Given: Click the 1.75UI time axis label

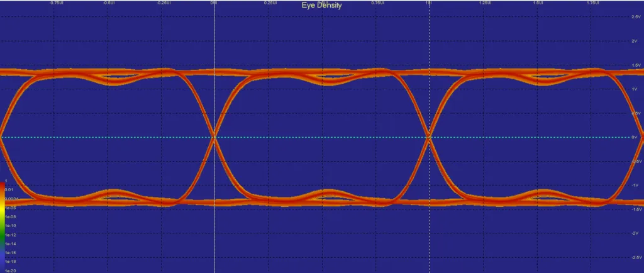Looking at the screenshot, I should [x=592, y=3].
